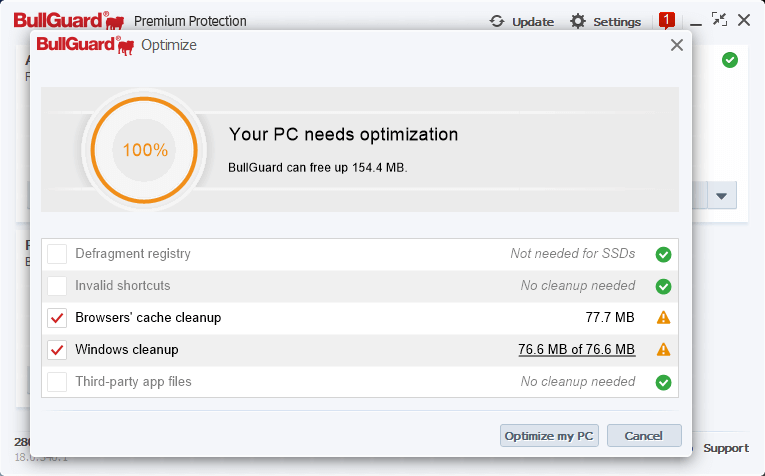
Task: Click warning icon for Browsers' cache cleanup
Action: (663, 318)
